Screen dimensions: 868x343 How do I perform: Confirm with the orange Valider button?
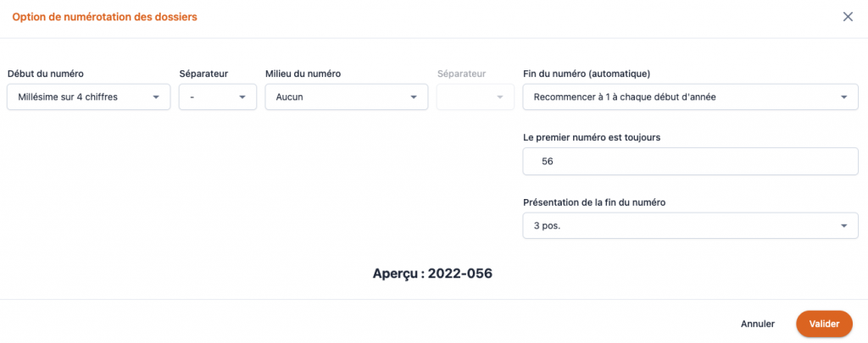824,324
